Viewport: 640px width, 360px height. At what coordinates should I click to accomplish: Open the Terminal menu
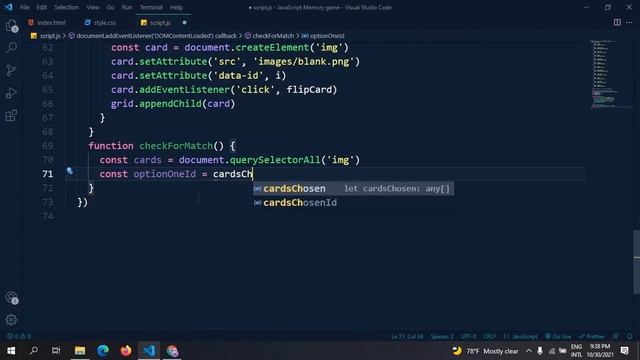pos(151,7)
